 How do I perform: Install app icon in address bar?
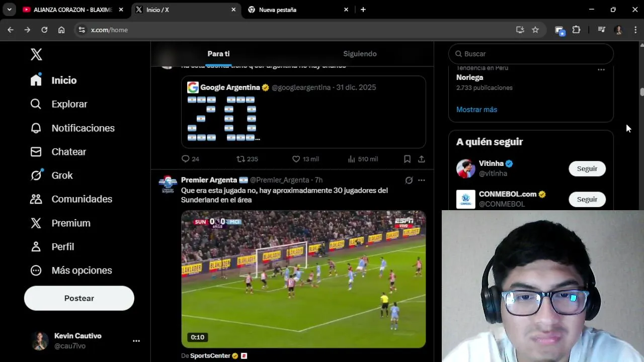click(x=520, y=30)
